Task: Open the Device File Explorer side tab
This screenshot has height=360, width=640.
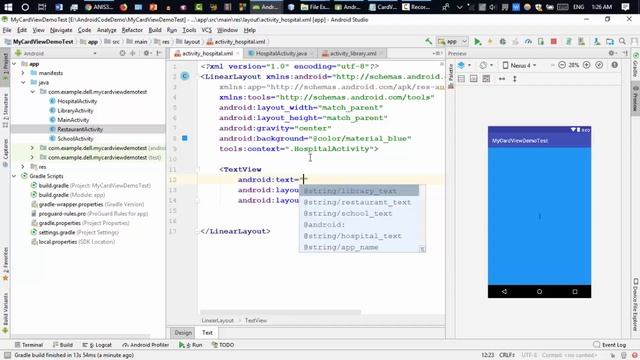Action: pyautogui.click(x=636, y=305)
